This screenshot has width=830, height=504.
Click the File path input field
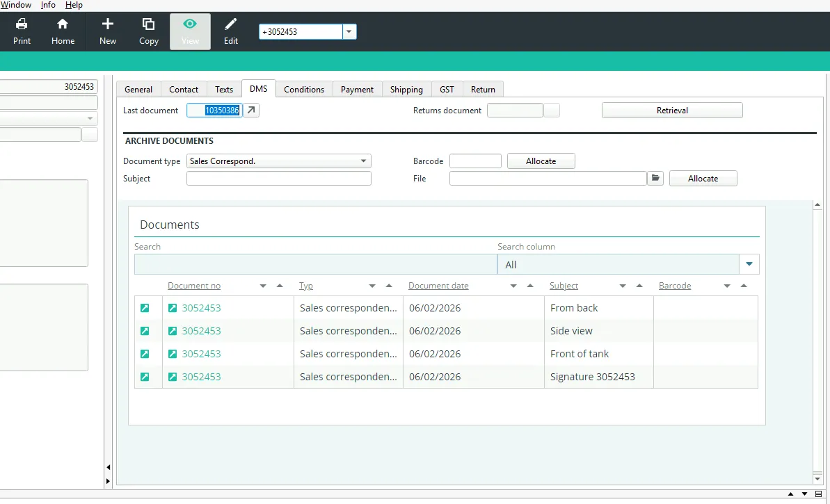tap(548, 178)
